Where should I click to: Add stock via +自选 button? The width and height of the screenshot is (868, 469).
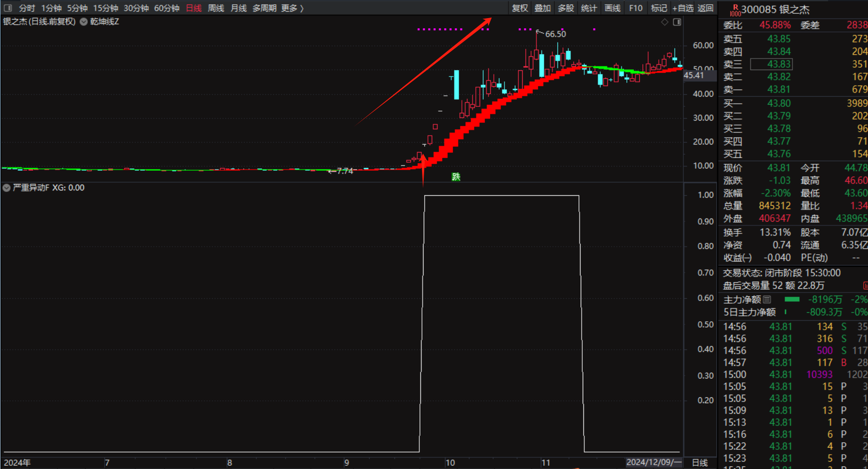click(x=683, y=8)
